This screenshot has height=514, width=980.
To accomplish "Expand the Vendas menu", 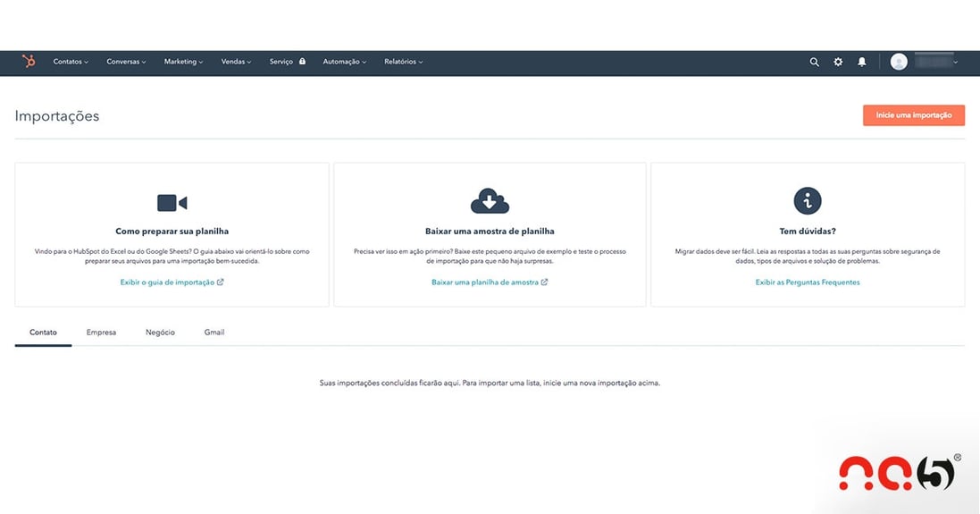I will coord(236,62).
